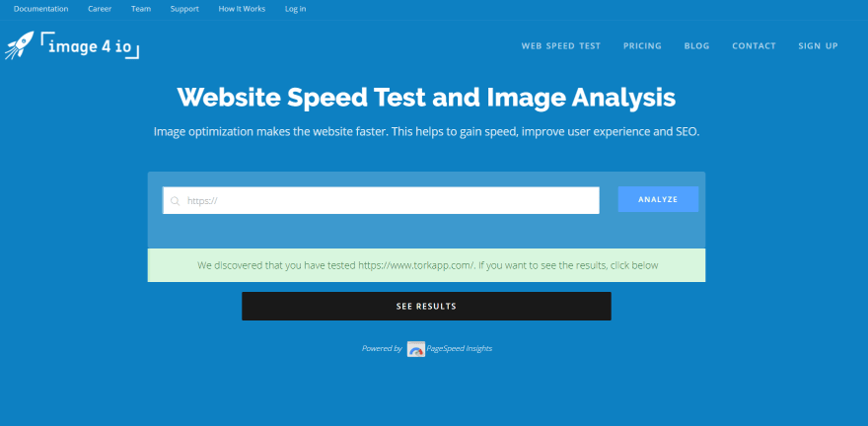Click the 'Powered by' label

382,348
